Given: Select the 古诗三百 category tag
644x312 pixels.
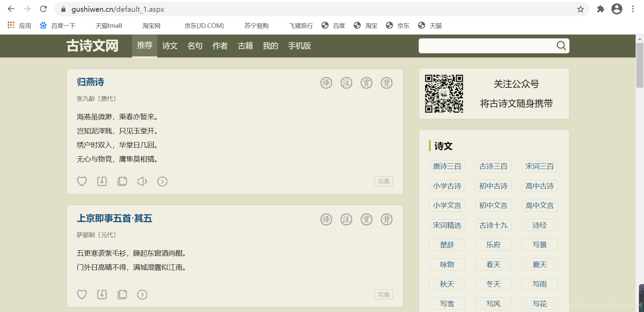Looking at the screenshot, I should 493,166.
